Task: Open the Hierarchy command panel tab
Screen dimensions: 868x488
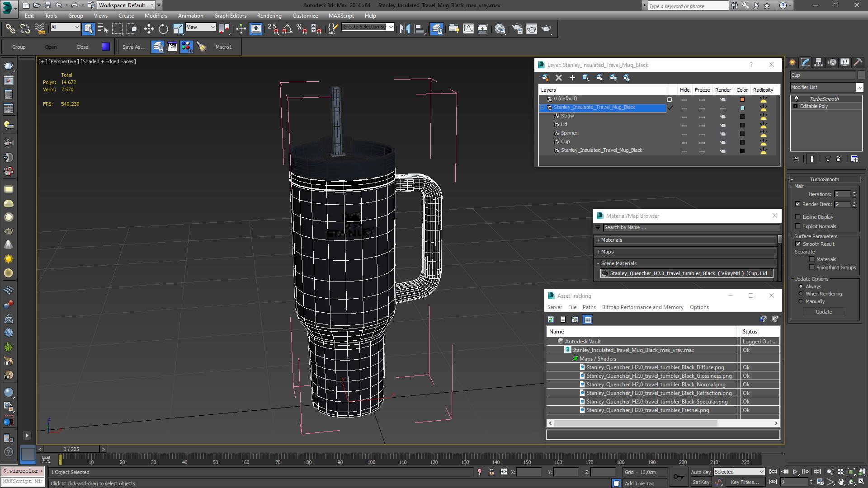Action: pyautogui.click(x=819, y=62)
